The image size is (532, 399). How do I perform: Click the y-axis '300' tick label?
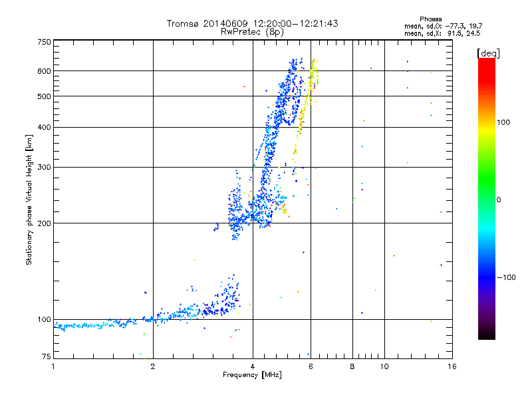click(x=44, y=168)
